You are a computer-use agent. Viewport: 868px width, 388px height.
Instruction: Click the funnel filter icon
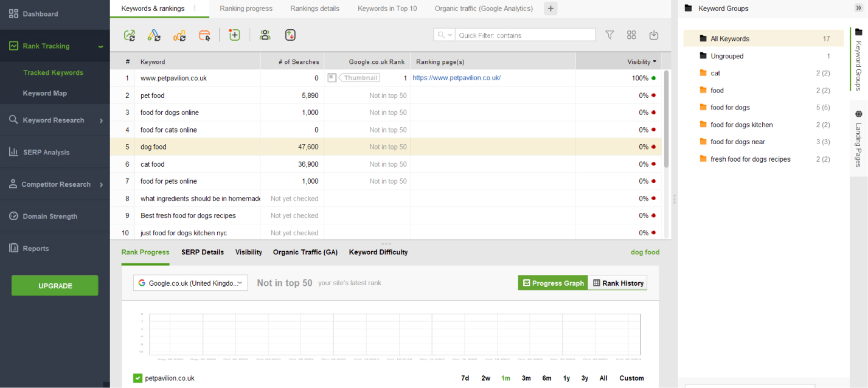(609, 35)
